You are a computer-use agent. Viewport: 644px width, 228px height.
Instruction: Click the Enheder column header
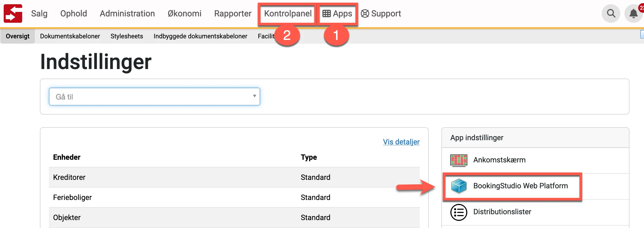[x=67, y=157]
